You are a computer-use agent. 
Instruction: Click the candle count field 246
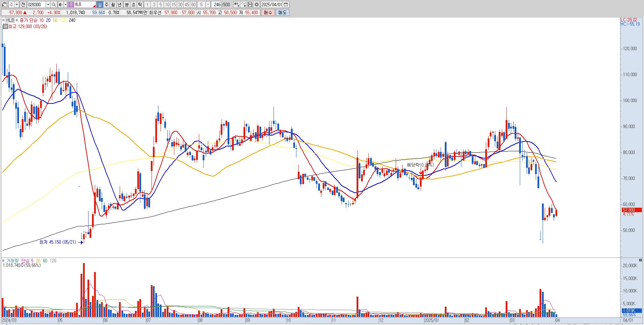(x=217, y=4)
